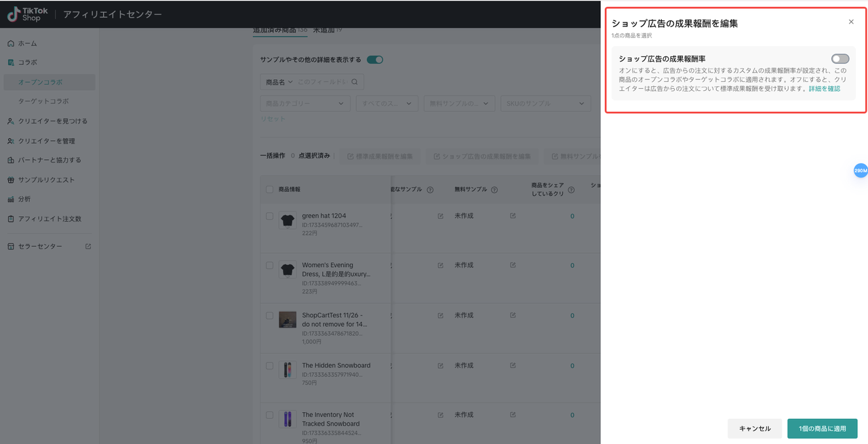Click the リセット filter link
Viewport: 868px width, 444px height.
(x=273, y=119)
